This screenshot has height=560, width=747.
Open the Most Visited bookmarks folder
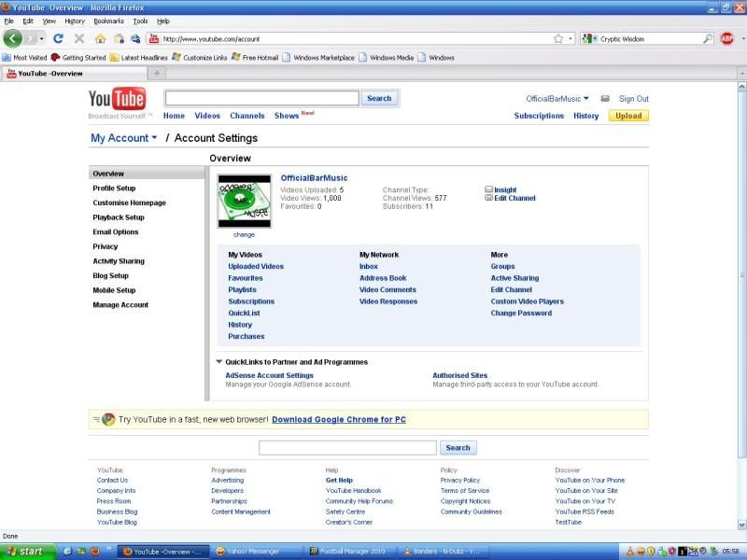24,58
